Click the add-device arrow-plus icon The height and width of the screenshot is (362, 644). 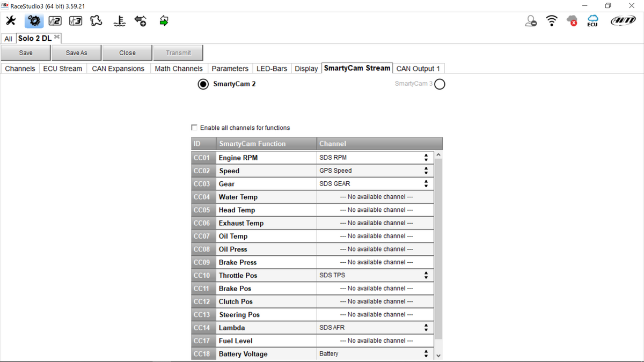[141, 21]
